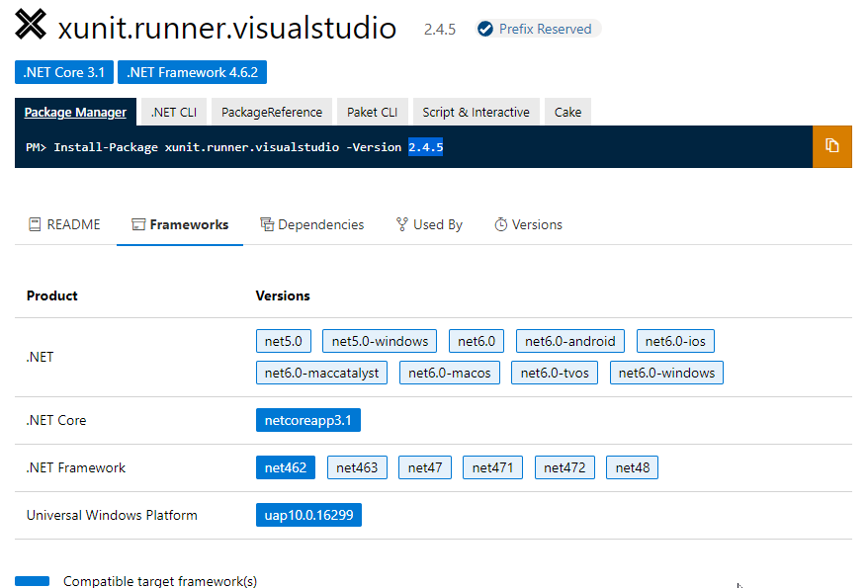Select the Package Manager tab
The height and width of the screenshot is (588, 868).
click(75, 112)
